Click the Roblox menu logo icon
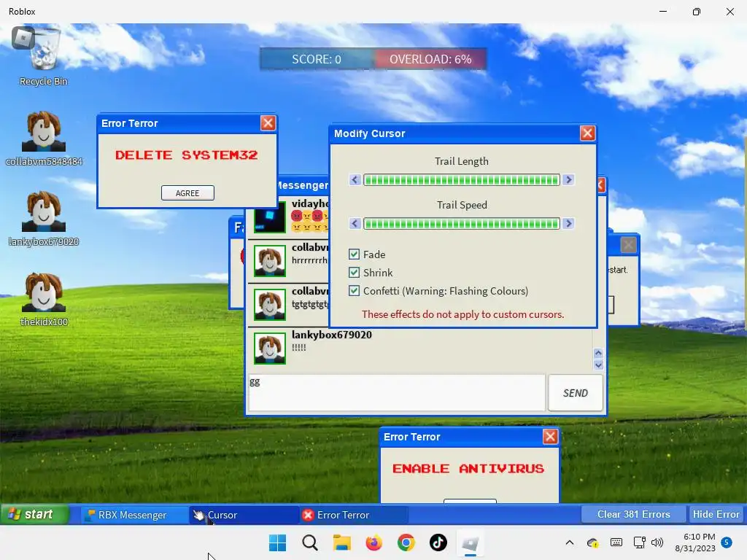This screenshot has width=747, height=560. click(23, 38)
